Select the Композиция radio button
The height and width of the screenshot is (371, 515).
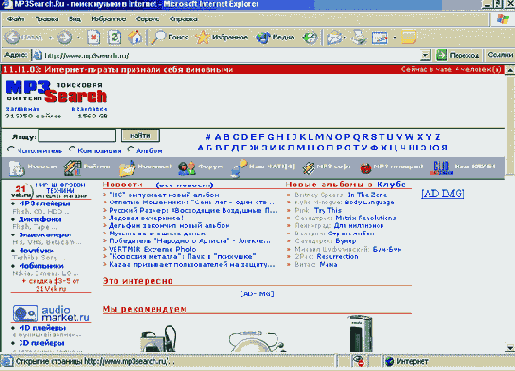point(72,149)
